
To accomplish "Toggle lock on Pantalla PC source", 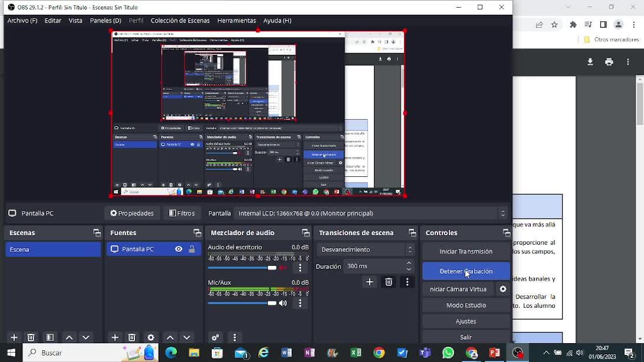I will tap(192, 249).
